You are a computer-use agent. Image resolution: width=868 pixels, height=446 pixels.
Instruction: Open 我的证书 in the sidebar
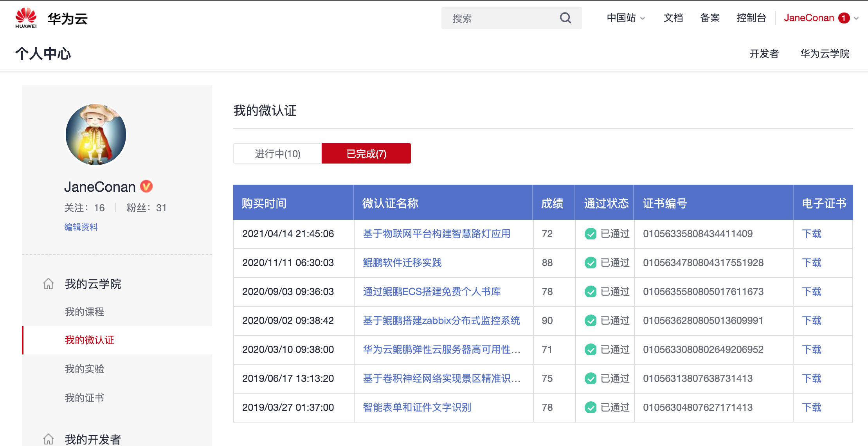point(85,397)
